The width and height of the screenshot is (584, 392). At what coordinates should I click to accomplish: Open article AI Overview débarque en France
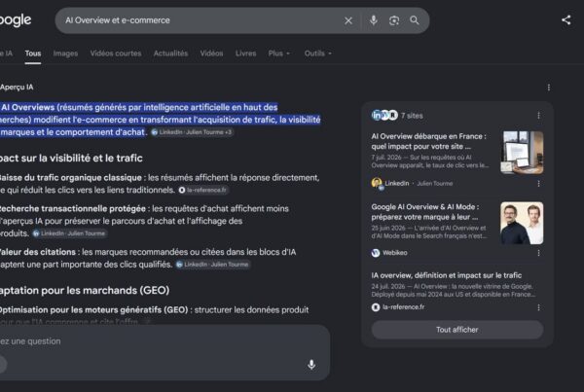tap(429, 141)
